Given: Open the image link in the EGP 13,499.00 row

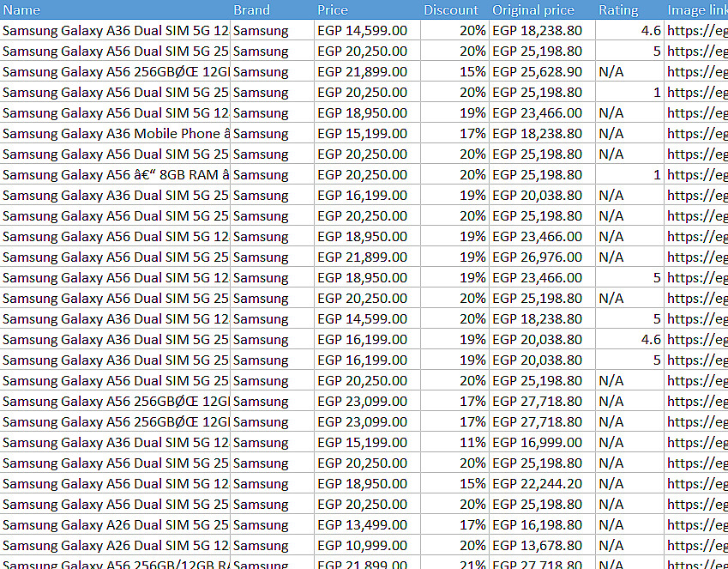Looking at the screenshot, I should point(696,525).
